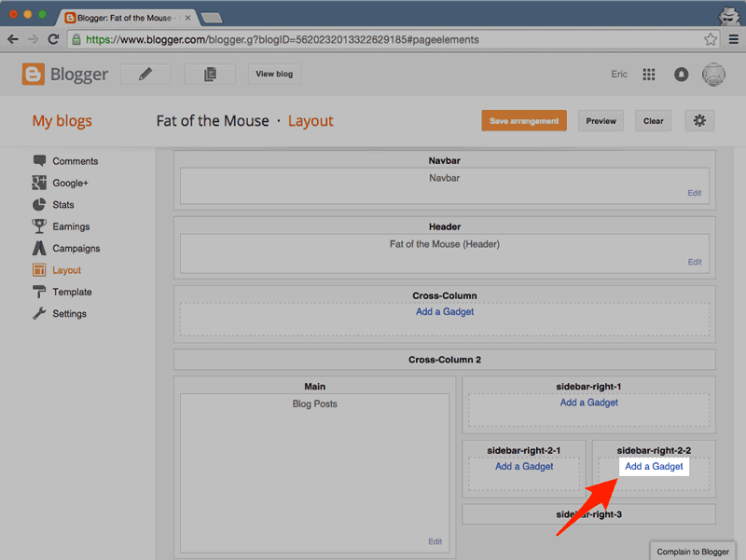Edit the Header gadget
This screenshot has width=746, height=560.
[695, 262]
